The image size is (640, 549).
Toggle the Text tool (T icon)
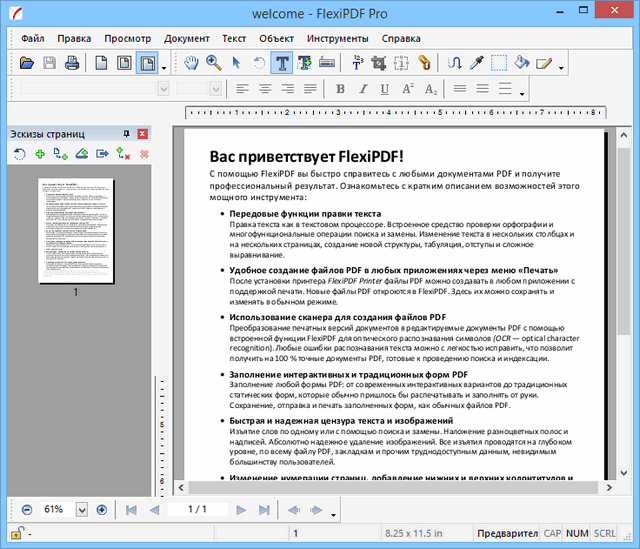tap(282, 63)
